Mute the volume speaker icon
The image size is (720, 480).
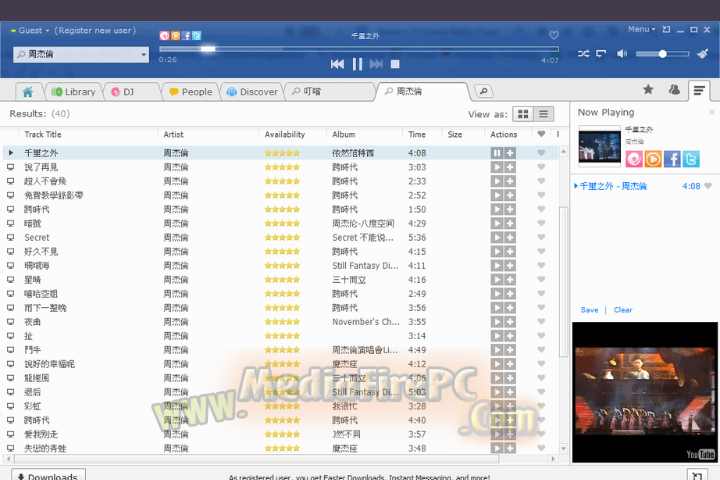pos(622,54)
